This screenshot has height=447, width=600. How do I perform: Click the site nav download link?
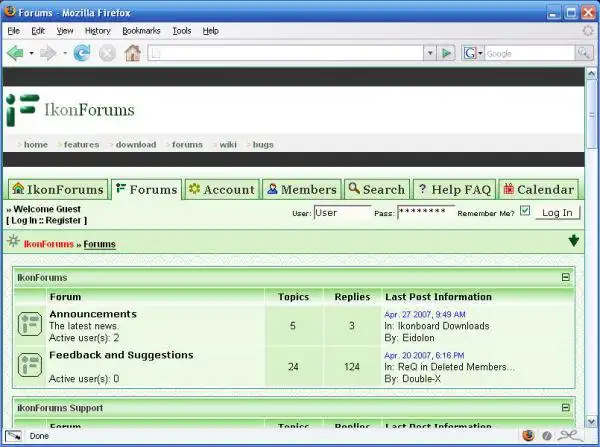click(x=136, y=145)
